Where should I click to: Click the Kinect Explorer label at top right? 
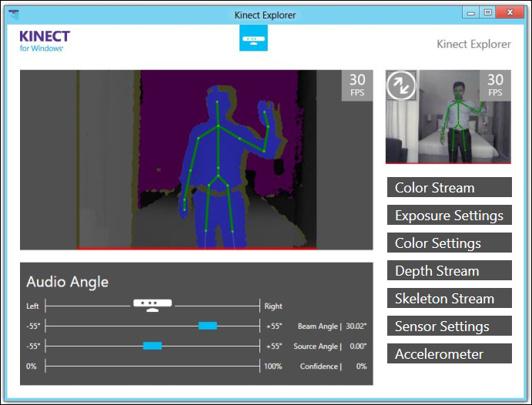pyautogui.click(x=473, y=44)
